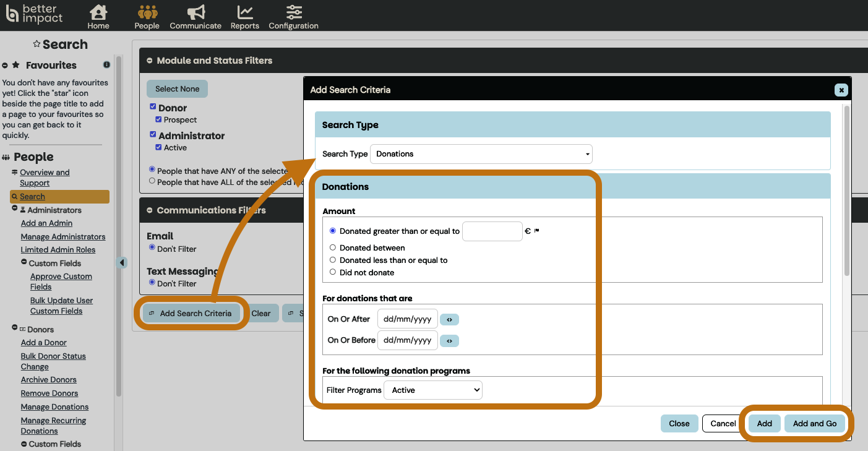Click the Better Impact logo

(35, 14)
